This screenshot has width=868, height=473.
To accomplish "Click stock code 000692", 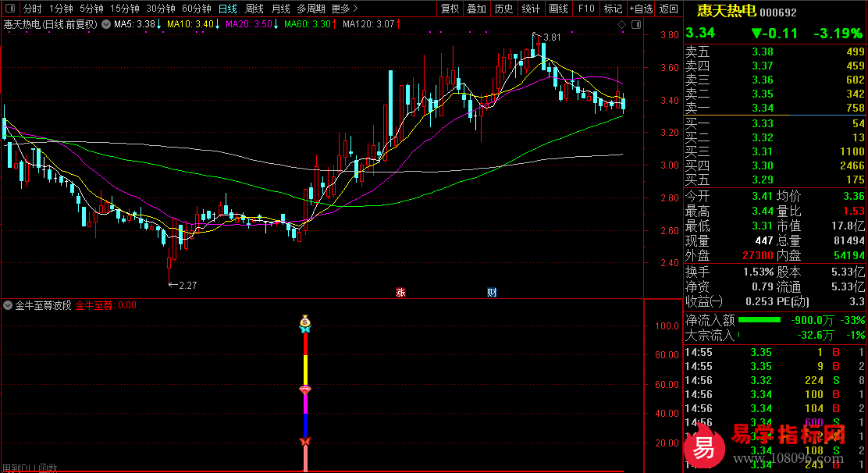I will point(777,12).
